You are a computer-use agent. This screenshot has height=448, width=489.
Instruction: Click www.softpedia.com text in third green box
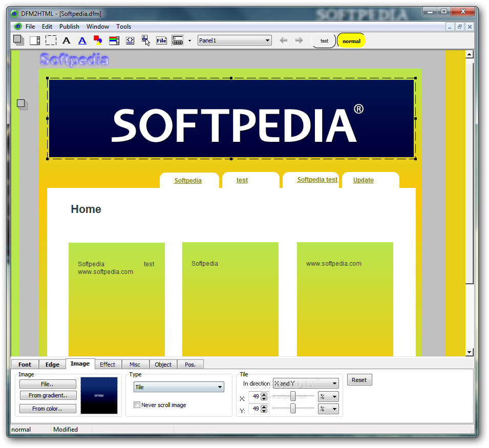click(x=334, y=264)
